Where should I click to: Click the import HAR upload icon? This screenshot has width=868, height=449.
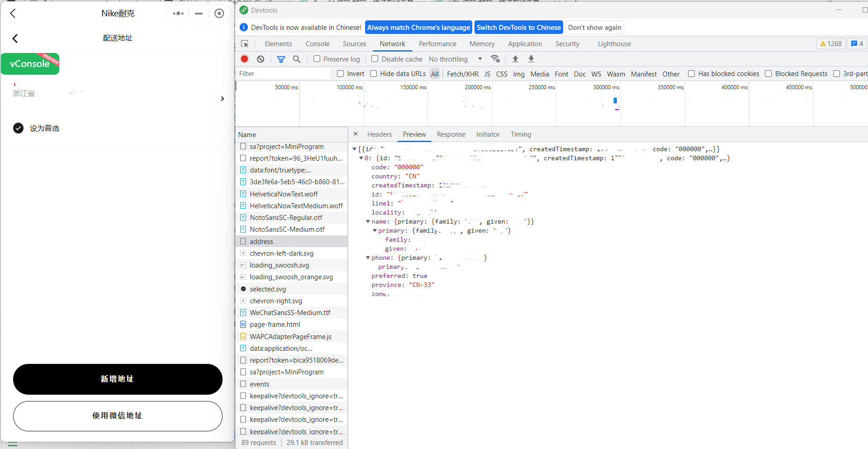[x=515, y=59]
